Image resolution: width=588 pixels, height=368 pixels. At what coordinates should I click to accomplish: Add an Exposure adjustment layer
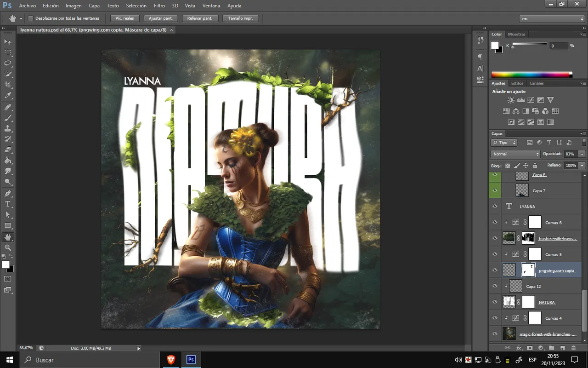point(541,100)
